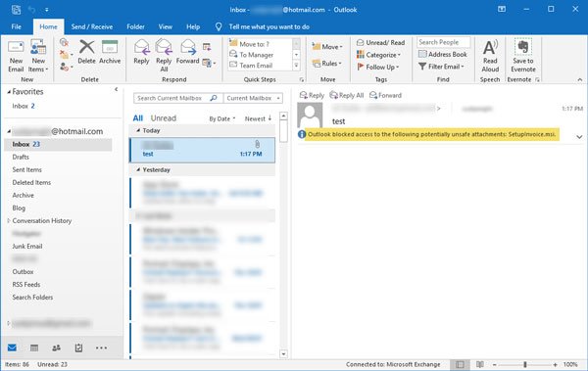Click the Save to Evernote icon

point(522,47)
